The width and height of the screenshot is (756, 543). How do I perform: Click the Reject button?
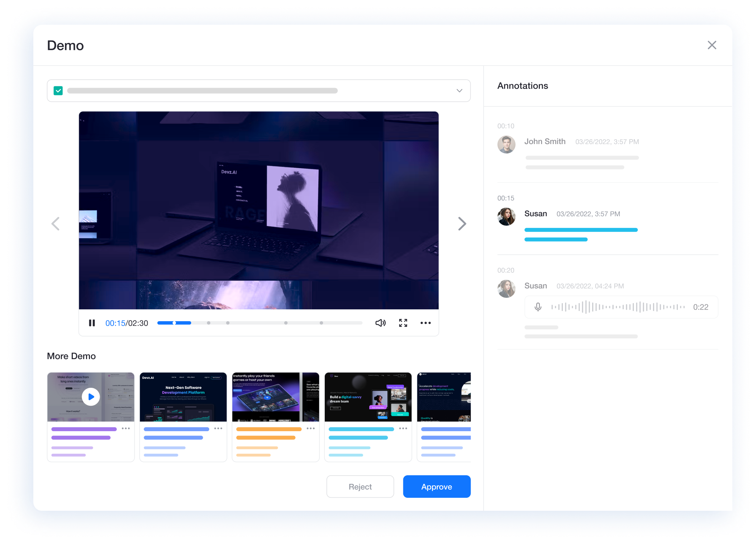(360, 486)
